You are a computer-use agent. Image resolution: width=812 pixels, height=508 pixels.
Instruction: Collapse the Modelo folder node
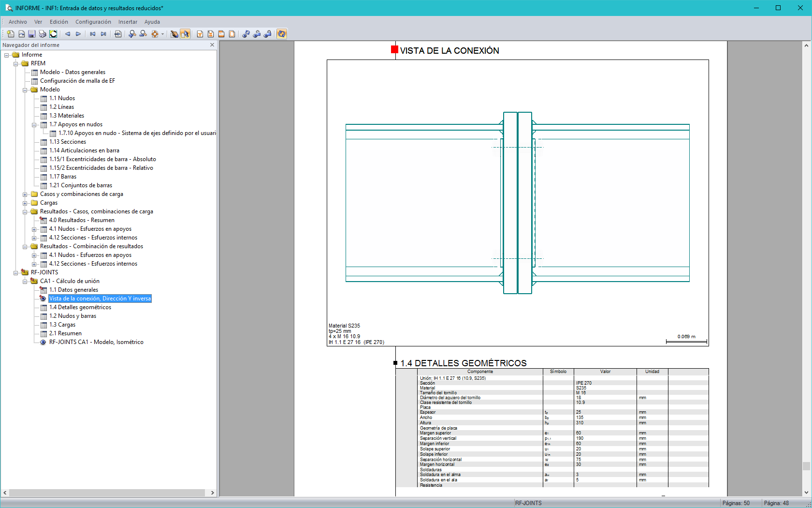pos(25,90)
